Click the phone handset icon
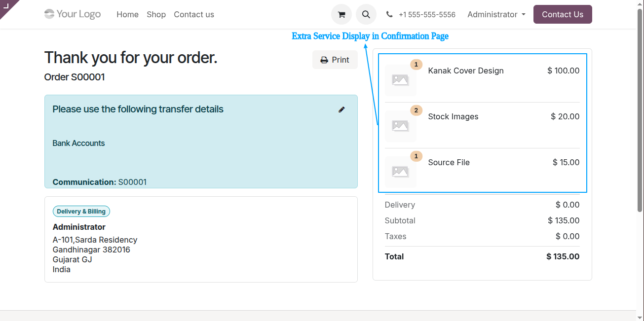 pos(389,14)
